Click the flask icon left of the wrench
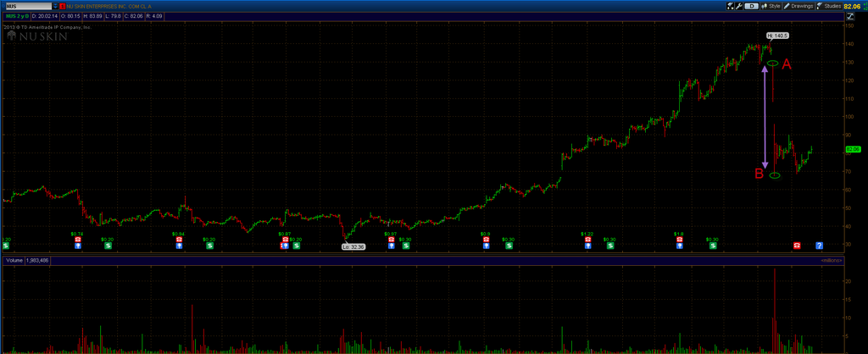This screenshot has height=354, width=868. (x=730, y=6)
